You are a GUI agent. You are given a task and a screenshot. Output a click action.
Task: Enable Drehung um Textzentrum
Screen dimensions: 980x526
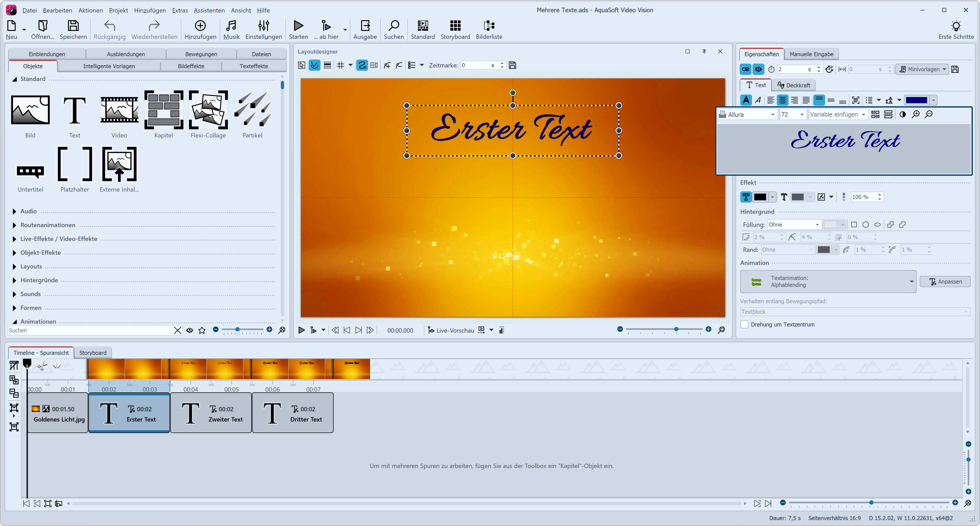[744, 324]
